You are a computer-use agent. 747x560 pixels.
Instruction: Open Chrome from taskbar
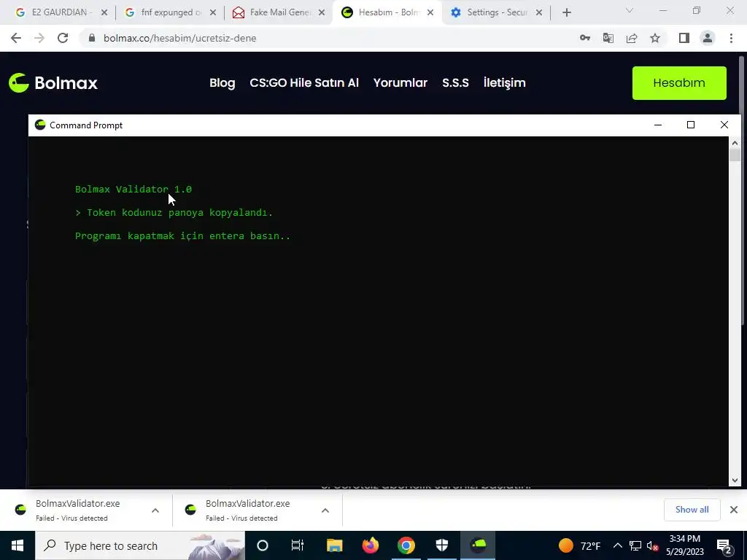(406, 545)
